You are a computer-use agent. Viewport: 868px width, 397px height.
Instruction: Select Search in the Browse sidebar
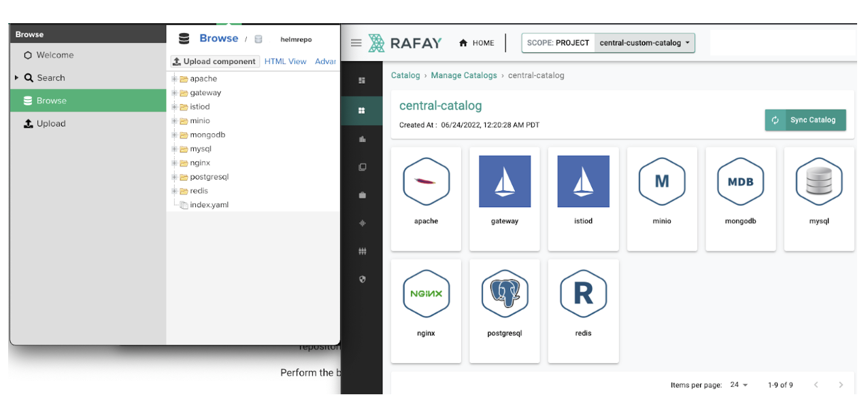88,77
